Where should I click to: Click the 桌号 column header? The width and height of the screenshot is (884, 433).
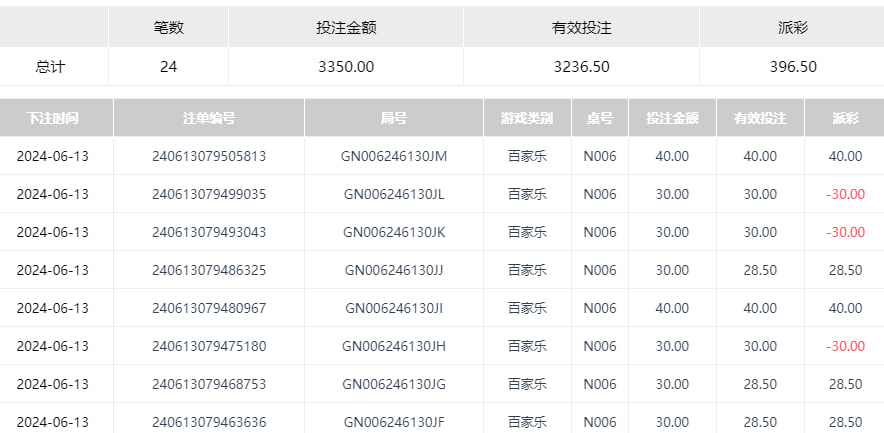point(600,118)
